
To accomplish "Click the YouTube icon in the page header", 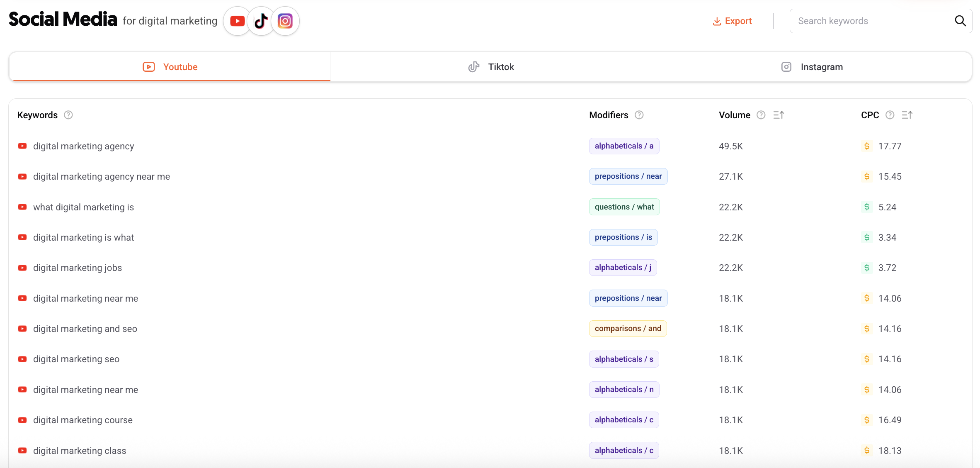I will (x=237, y=21).
